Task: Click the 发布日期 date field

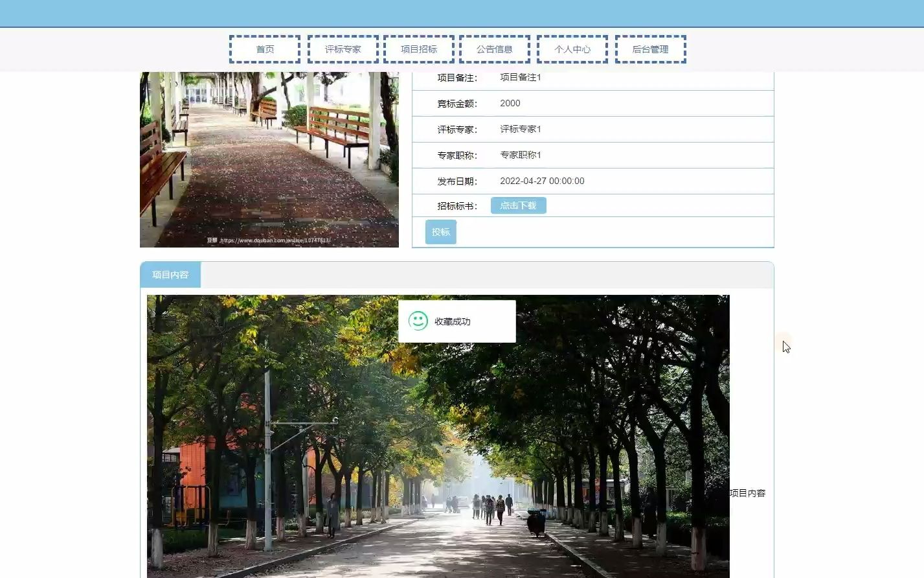Action: coord(542,181)
